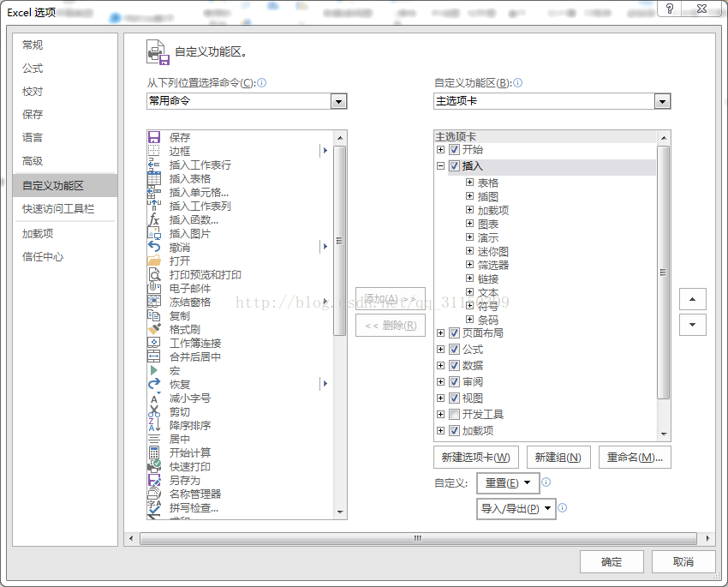The height and width of the screenshot is (587, 728).
Task: Collapse the 插入 tree node
Action: (x=440, y=165)
